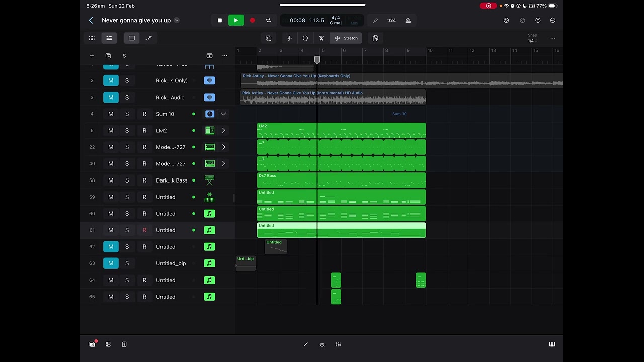Duplicate track using track header icon

[x=108, y=56]
